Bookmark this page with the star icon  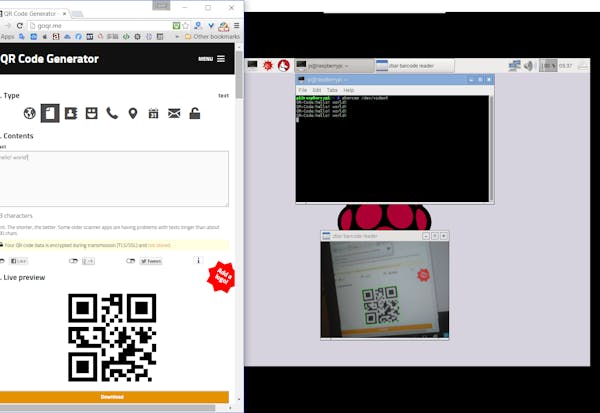(x=186, y=26)
